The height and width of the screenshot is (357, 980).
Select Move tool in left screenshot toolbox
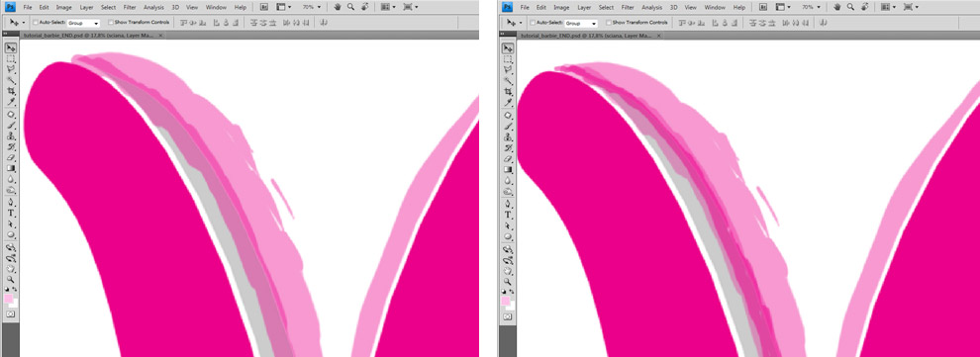tap(11, 48)
